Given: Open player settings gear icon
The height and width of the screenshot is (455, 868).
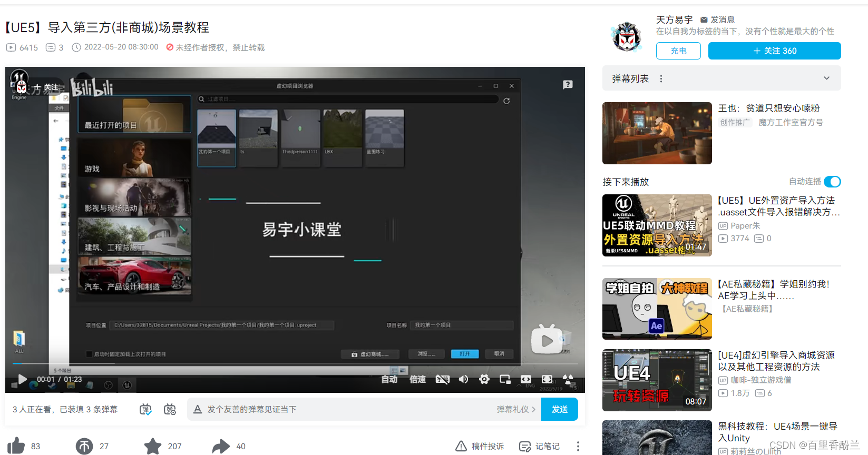Looking at the screenshot, I should click(484, 379).
